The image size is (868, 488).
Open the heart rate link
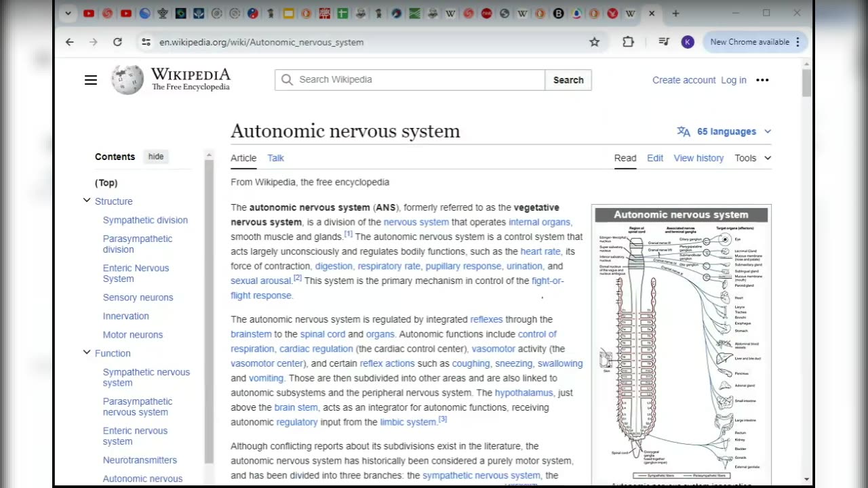[540, 251]
